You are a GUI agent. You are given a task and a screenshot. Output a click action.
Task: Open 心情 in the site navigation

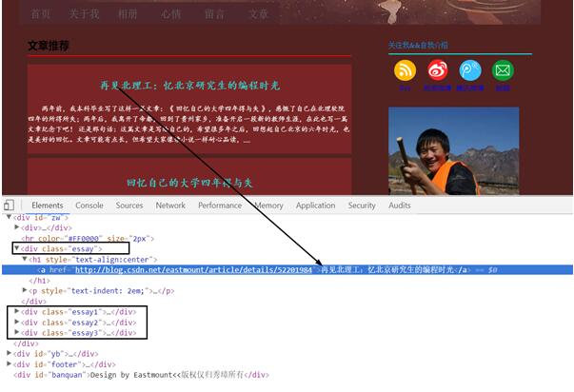click(171, 14)
